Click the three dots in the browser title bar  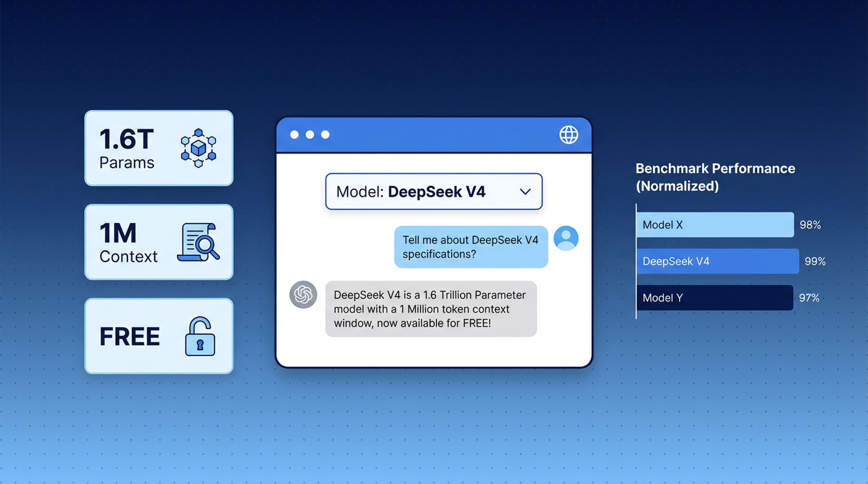coord(310,134)
